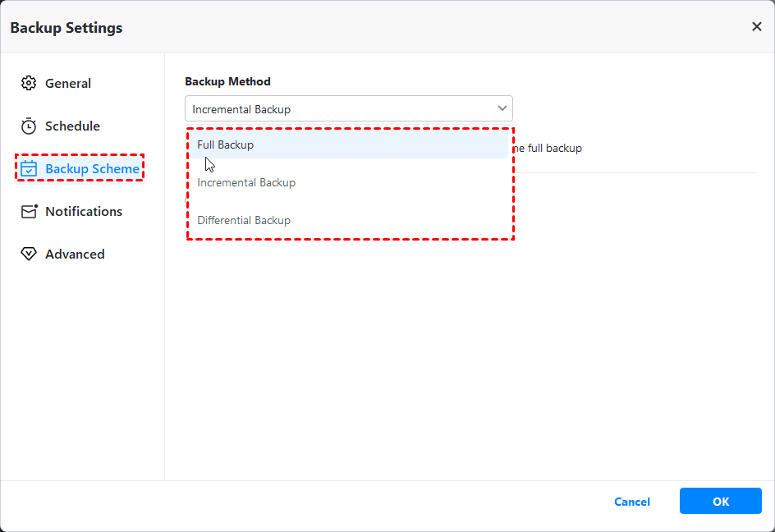Collapse the Backup Method dropdown arrow
Image resolution: width=775 pixels, height=532 pixels.
click(x=502, y=108)
